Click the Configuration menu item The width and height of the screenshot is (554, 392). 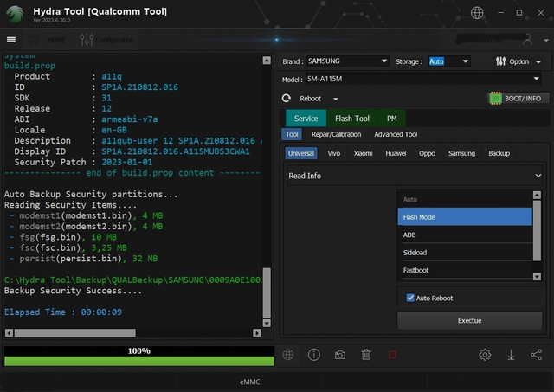pos(114,40)
